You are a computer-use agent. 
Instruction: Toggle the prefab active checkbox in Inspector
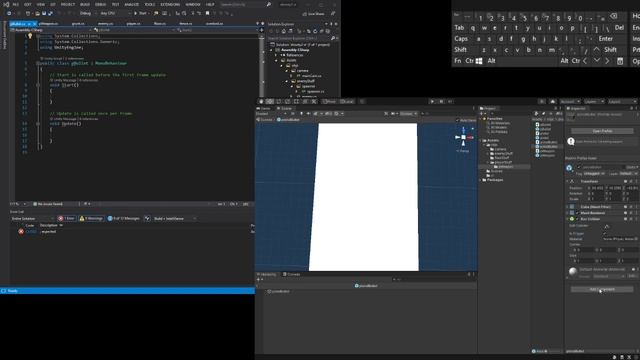point(578,167)
